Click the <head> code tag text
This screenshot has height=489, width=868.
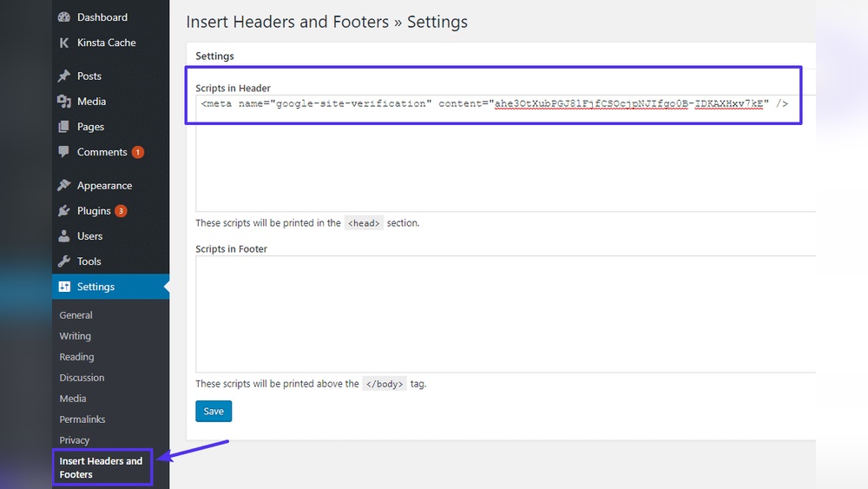[364, 223]
